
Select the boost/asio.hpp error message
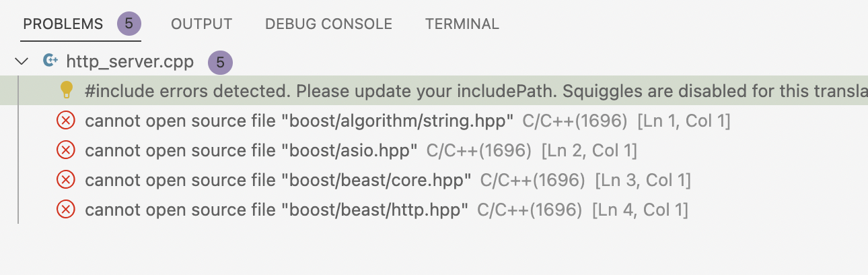click(252, 150)
